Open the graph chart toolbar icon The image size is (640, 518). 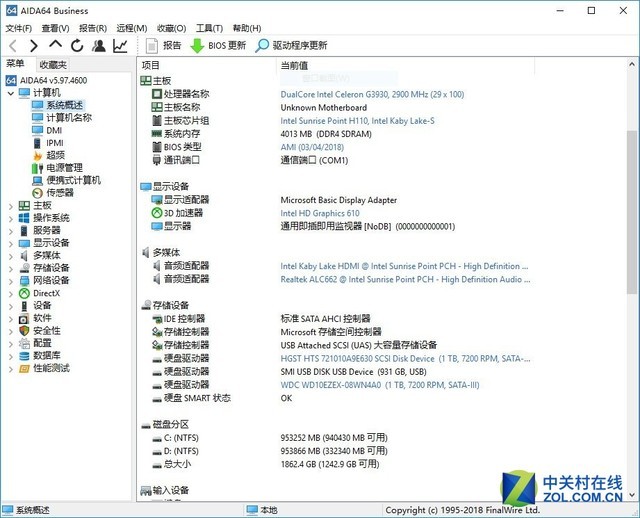(x=120, y=45)
